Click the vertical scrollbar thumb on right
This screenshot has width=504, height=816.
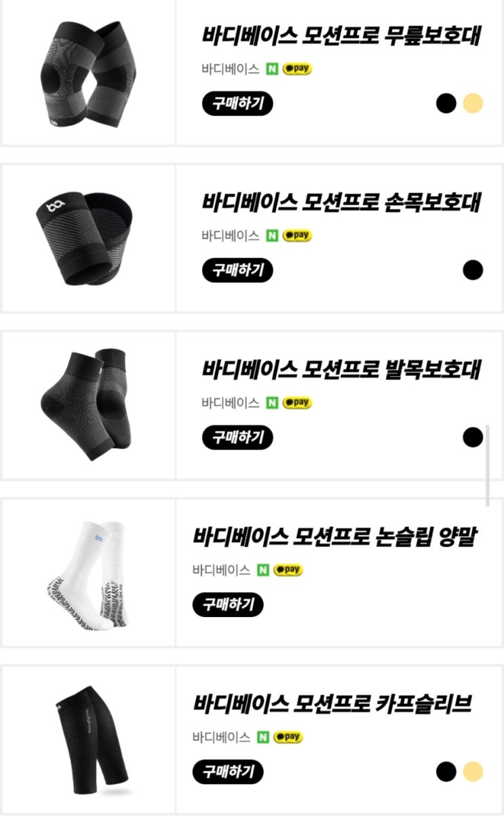click(x=487, y=466)
